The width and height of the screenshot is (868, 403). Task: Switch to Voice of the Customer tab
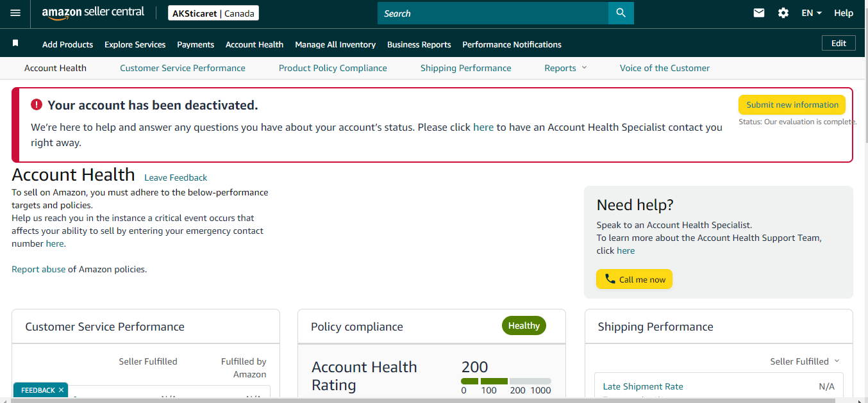click(665, 68)
